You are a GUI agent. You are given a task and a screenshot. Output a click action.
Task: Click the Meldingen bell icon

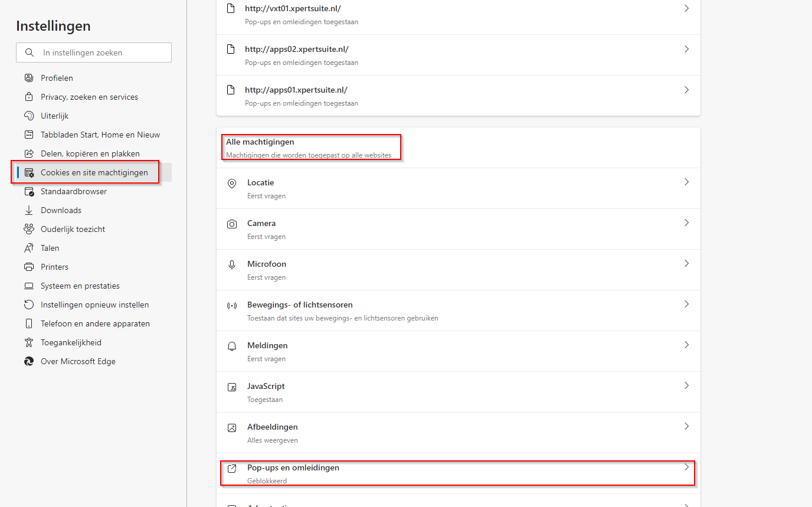tap(232, 346)
